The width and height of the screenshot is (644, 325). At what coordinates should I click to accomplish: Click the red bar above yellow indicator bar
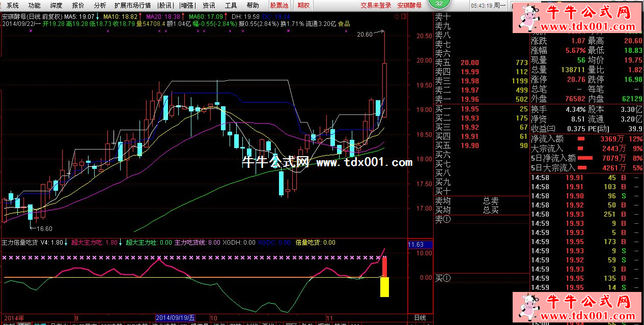click(x=385, y=267)
